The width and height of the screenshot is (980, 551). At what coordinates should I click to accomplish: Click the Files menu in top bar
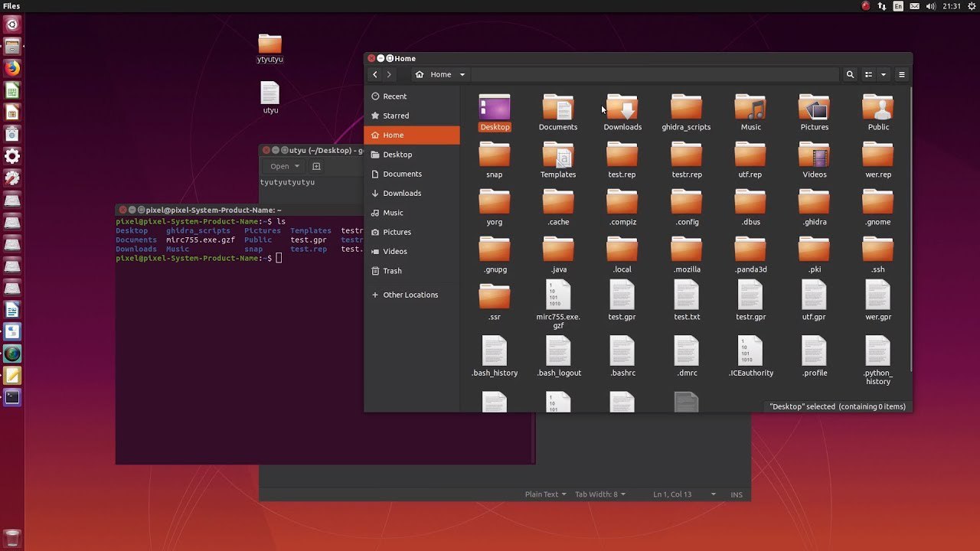click(11, 6)
